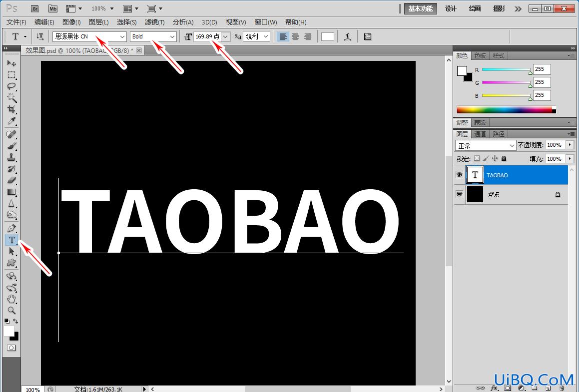Open the Bold font style dropdown
Image resolution: width=579 pixels, height=392 pixels.
tap(172, 36)
